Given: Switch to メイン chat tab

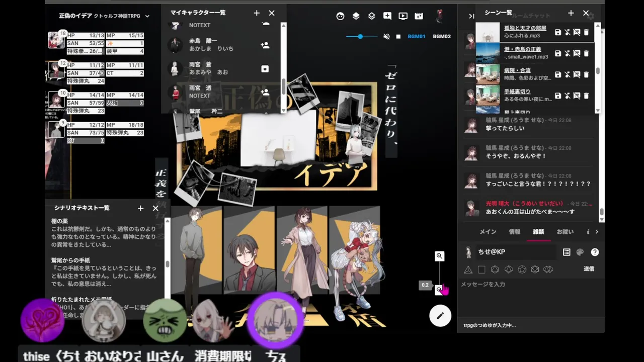Looking at the screenshot, I should pyautogui.click(x=488, y=232).
